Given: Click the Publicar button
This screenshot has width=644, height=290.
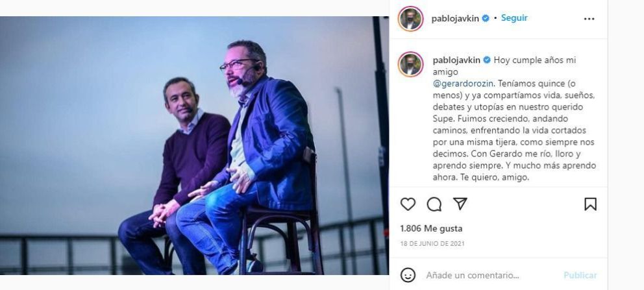Looking at the screenshot, I should 580,275.
